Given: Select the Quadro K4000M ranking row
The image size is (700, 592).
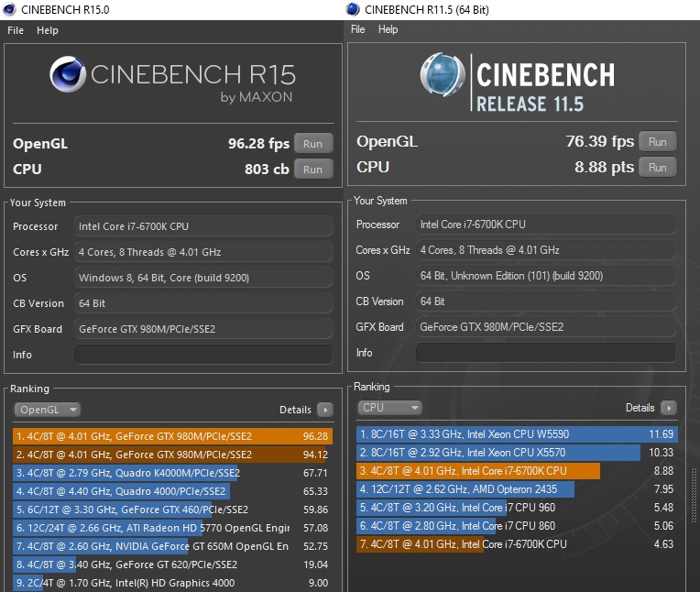Looking at the screenshot, I should (x=173, y=473).
